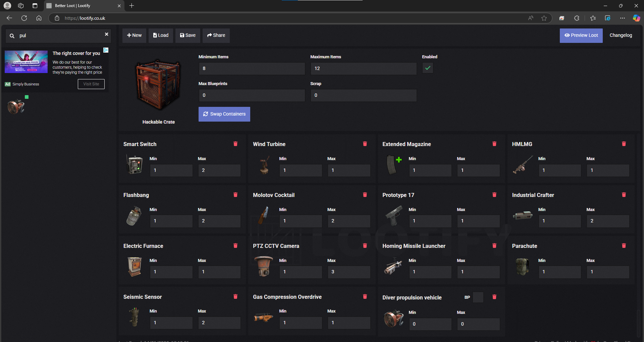This screenshot has height=342, width=644.
Task: Click Swap Containers button
Action: [224, 114]
